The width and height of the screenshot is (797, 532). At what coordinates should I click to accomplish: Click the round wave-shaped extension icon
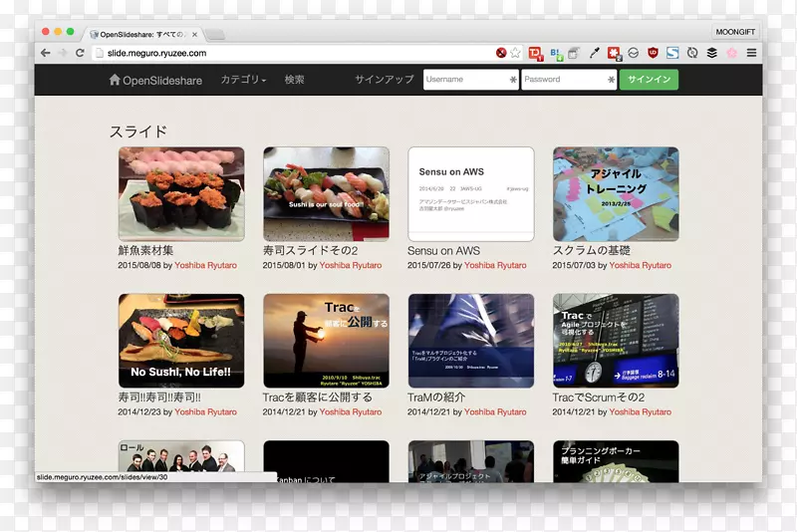point(634,53)
